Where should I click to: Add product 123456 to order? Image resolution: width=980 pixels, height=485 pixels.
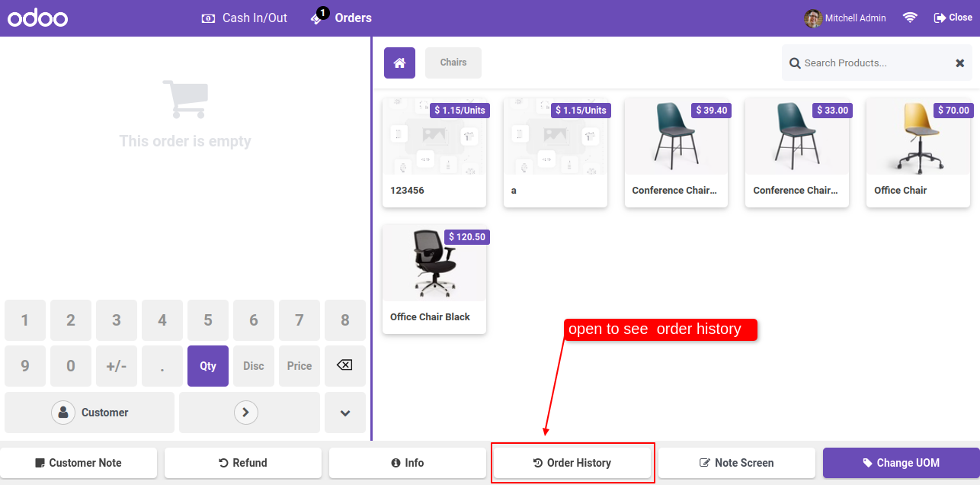(434, 153)
